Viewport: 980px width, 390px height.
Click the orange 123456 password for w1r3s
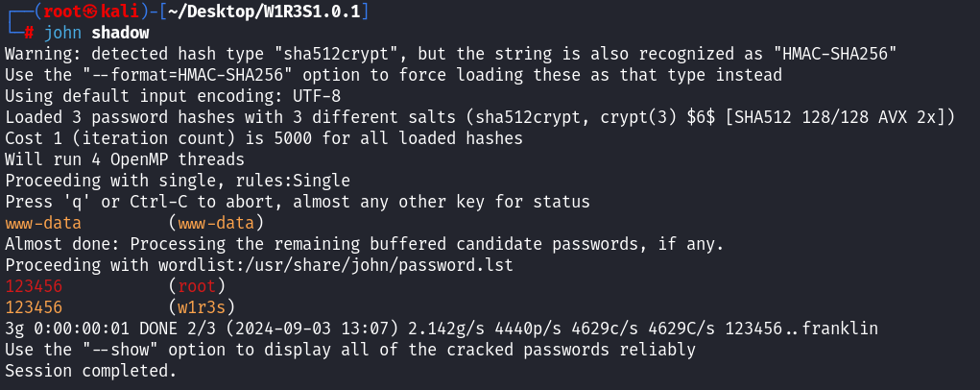click(34, 307)
